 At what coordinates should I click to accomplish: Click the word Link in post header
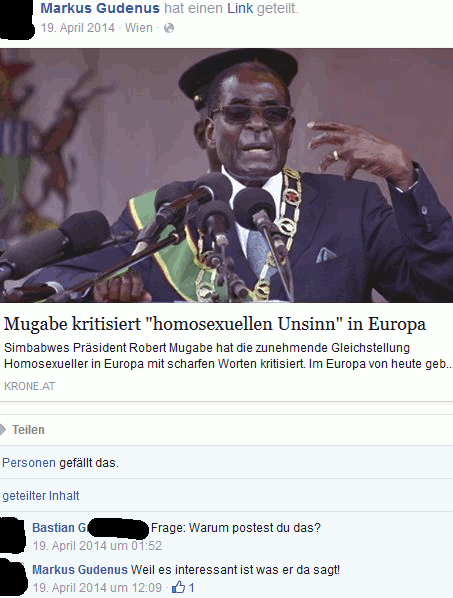(240, 8)
